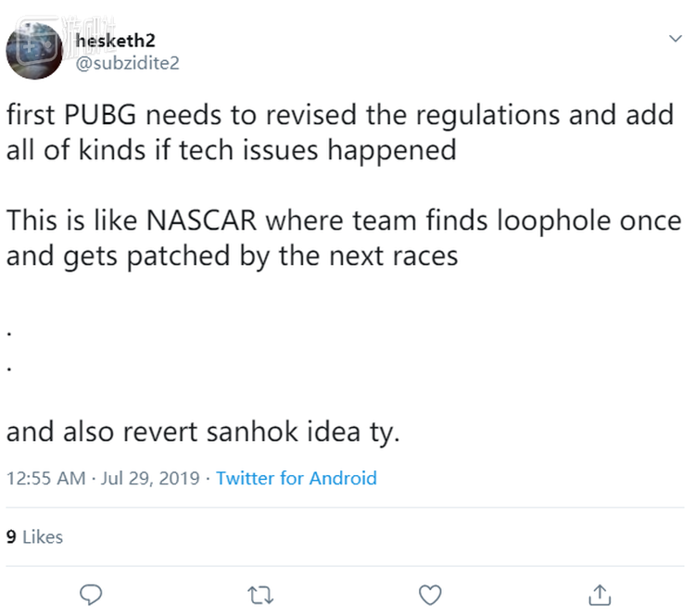The width and height of the screenshot is (695, 616).
Task: Click the 12:55 AM timestamp
Action: point(44,479)
